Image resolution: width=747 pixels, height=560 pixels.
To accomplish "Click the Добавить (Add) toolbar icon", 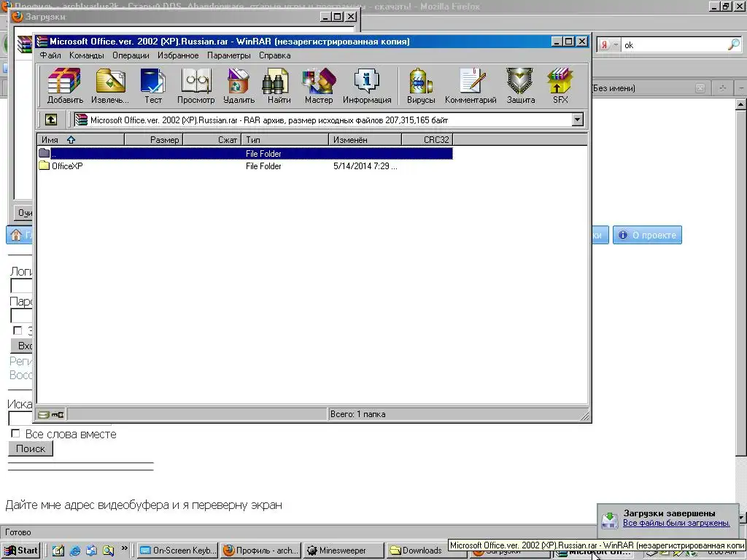I will coord(65,86).
